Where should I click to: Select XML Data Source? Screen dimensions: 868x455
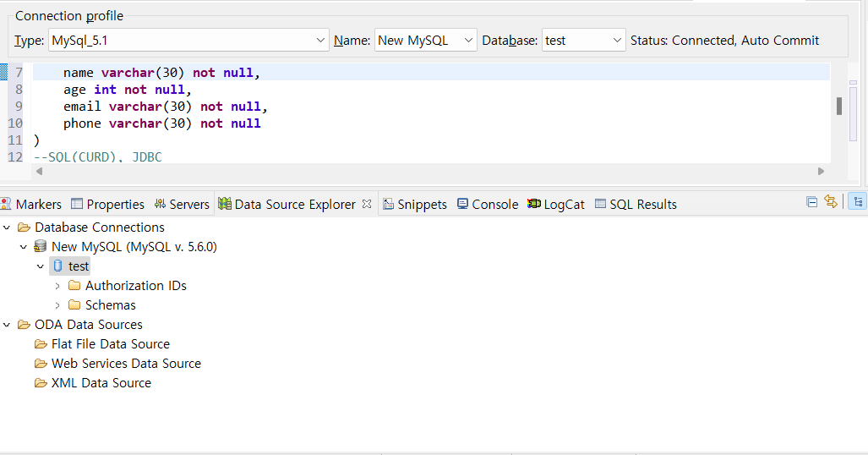coord(101,382)
